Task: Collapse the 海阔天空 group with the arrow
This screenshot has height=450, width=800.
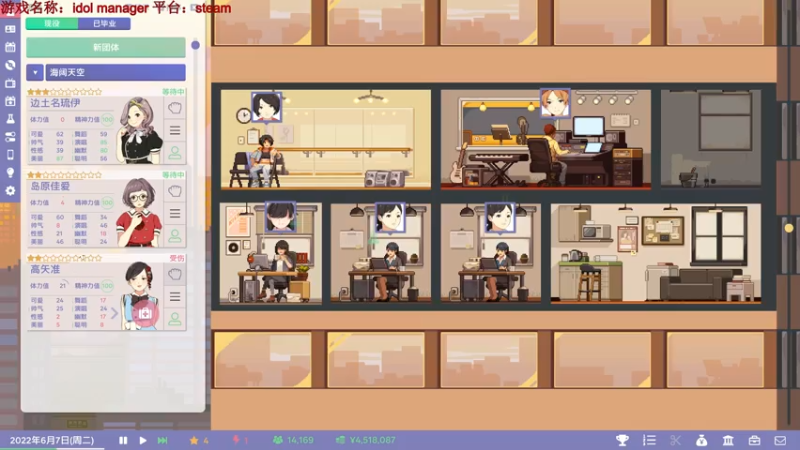Action: click(35, 72)
